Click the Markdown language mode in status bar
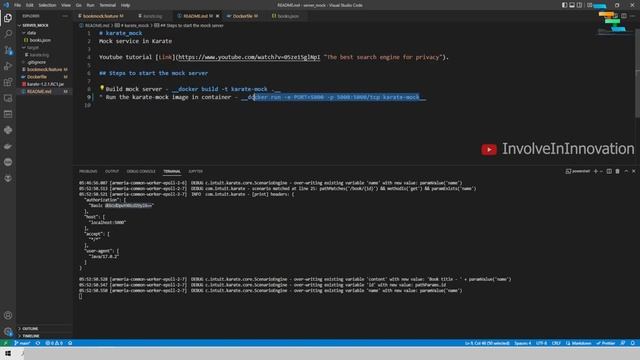Screen dimensions: 640x360 tap(579, 343)
